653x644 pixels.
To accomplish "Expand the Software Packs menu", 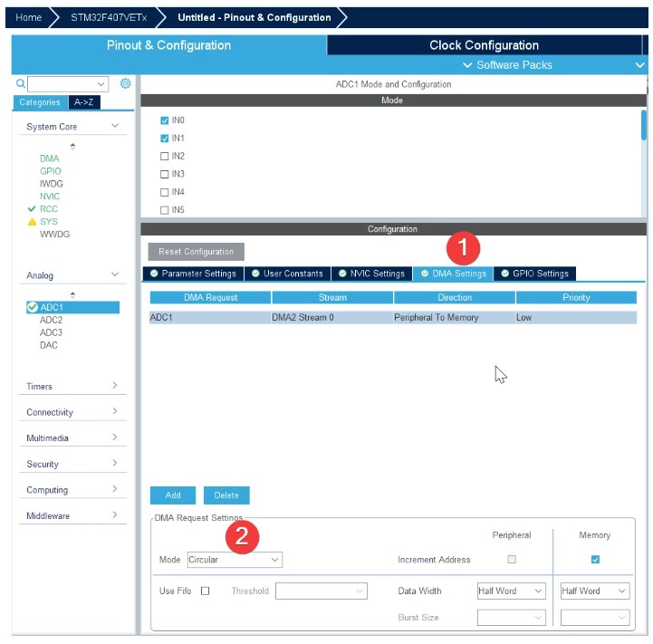I will pos(508,65).
